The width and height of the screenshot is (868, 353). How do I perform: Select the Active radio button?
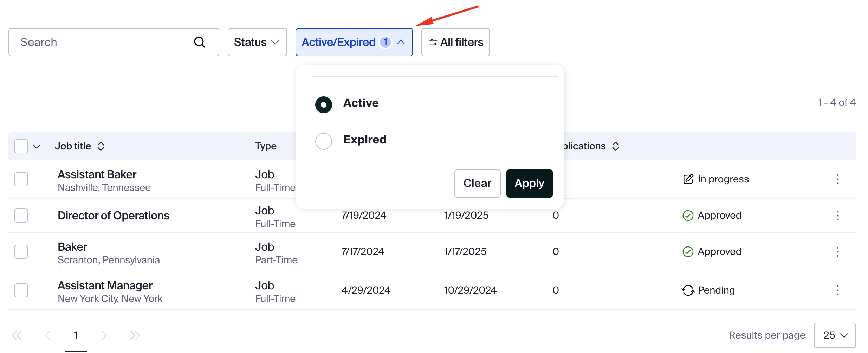(323, 104)
